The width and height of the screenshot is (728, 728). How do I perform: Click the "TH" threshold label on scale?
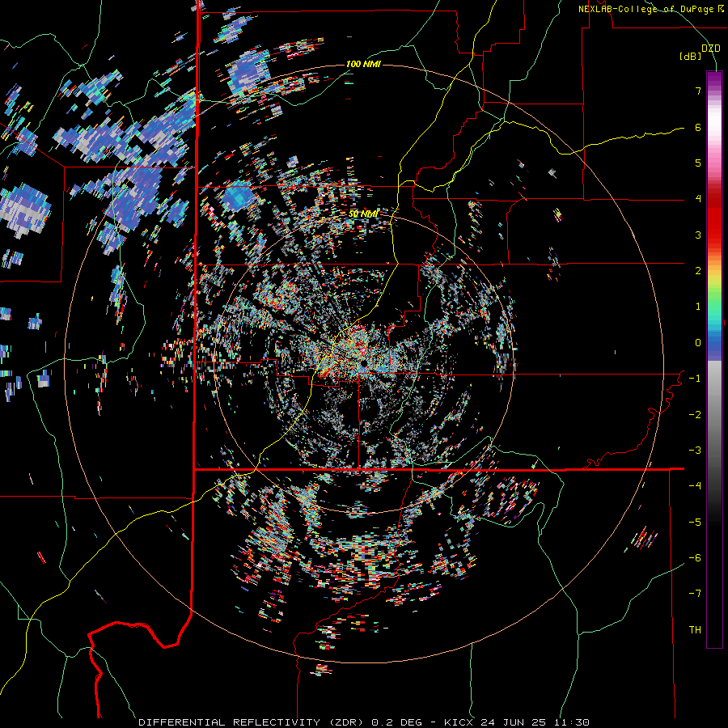pos(695,630)
